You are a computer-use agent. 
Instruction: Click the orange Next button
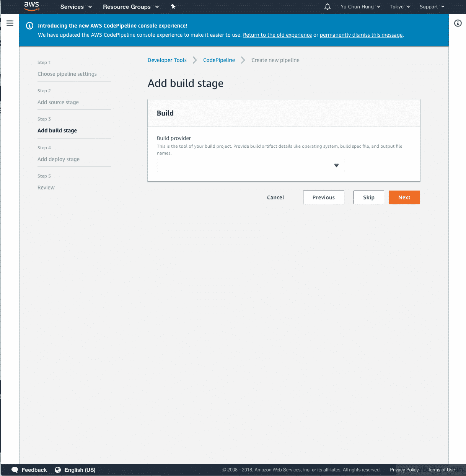click(x=404, y=197)
